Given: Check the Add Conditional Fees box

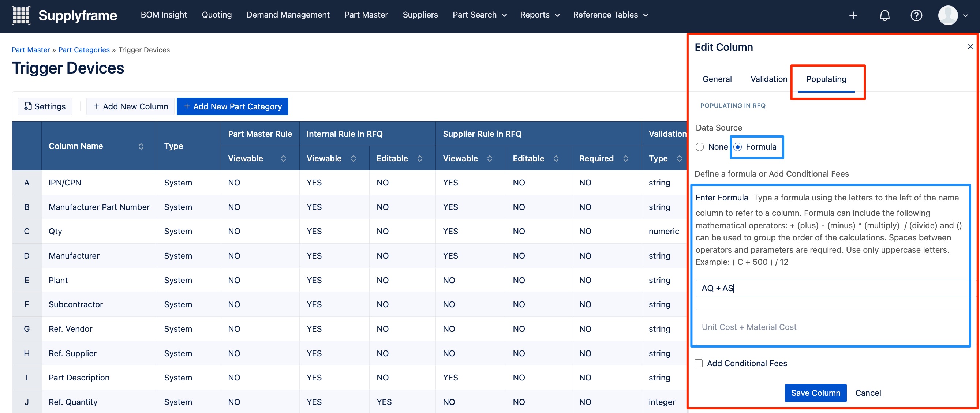Looking at the screenshot, I should tap(699, 363).
